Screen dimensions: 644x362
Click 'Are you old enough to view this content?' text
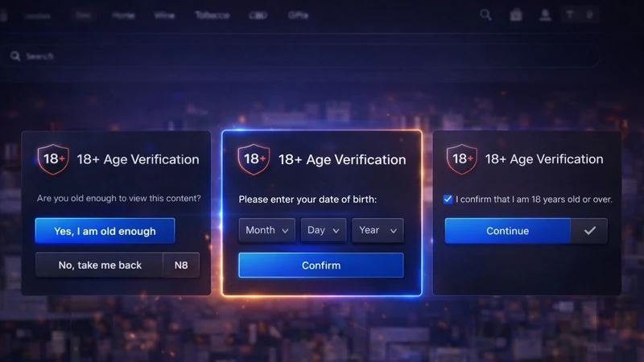click(x=118, y=198)
